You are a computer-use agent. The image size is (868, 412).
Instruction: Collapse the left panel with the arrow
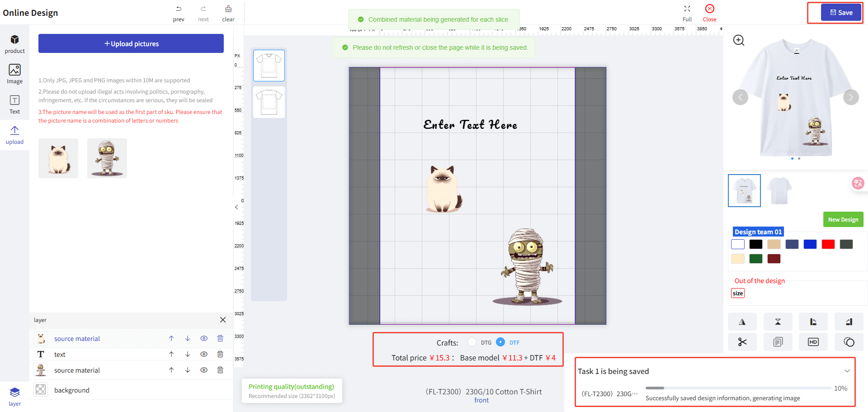pos(236,207)
